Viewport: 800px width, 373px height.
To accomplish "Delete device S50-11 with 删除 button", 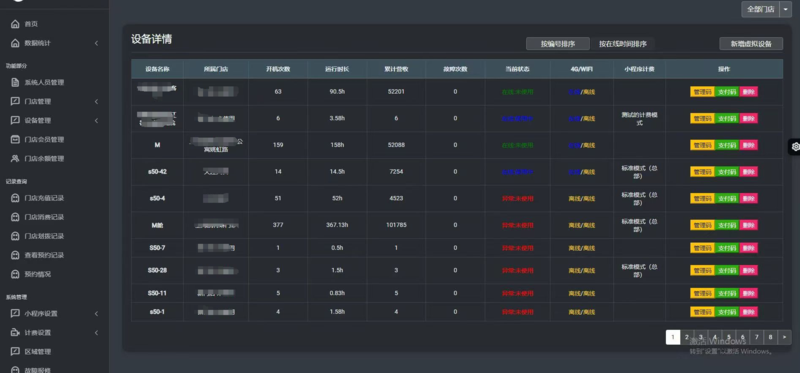I will 748,293.
